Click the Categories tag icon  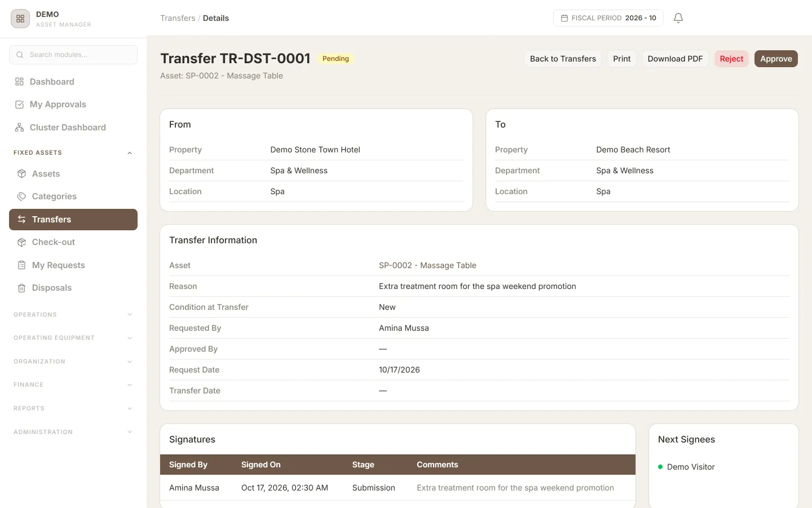click(x=22, y=196)
